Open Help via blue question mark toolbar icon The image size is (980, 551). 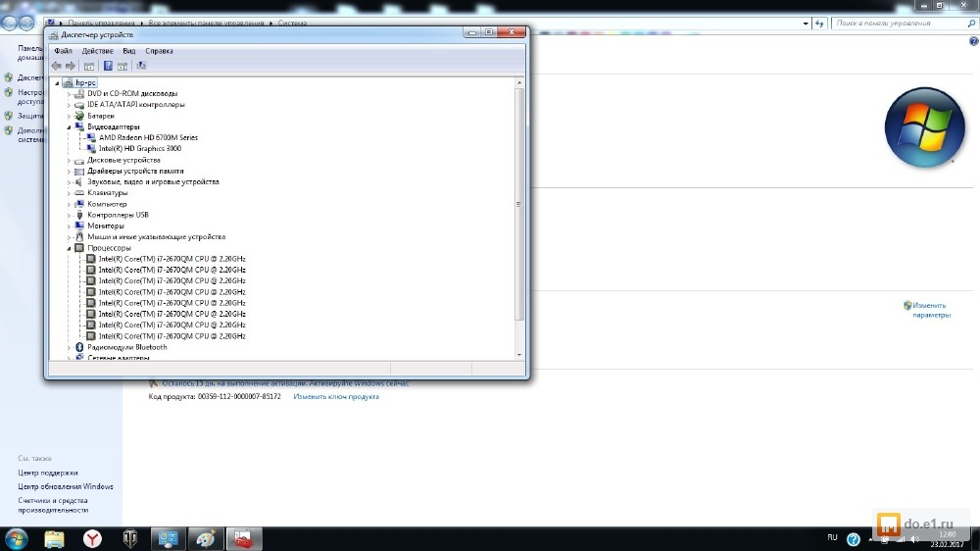point(108,66)
